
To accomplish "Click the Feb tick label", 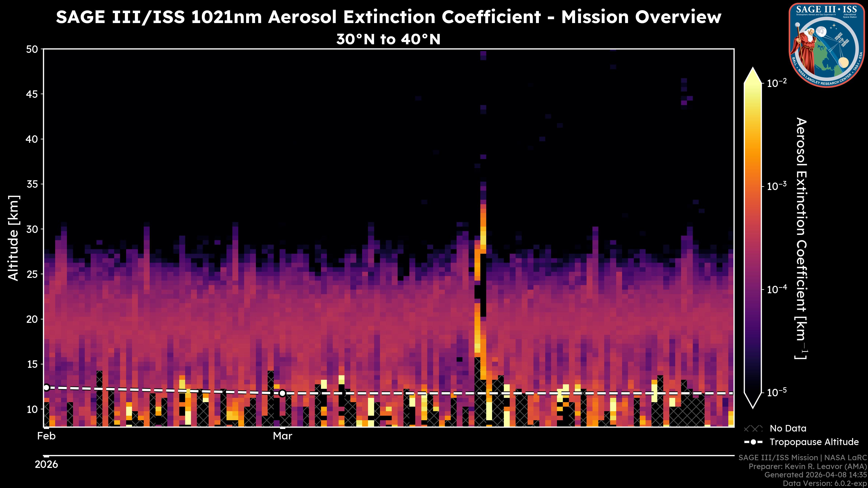I will coord(46,436).
